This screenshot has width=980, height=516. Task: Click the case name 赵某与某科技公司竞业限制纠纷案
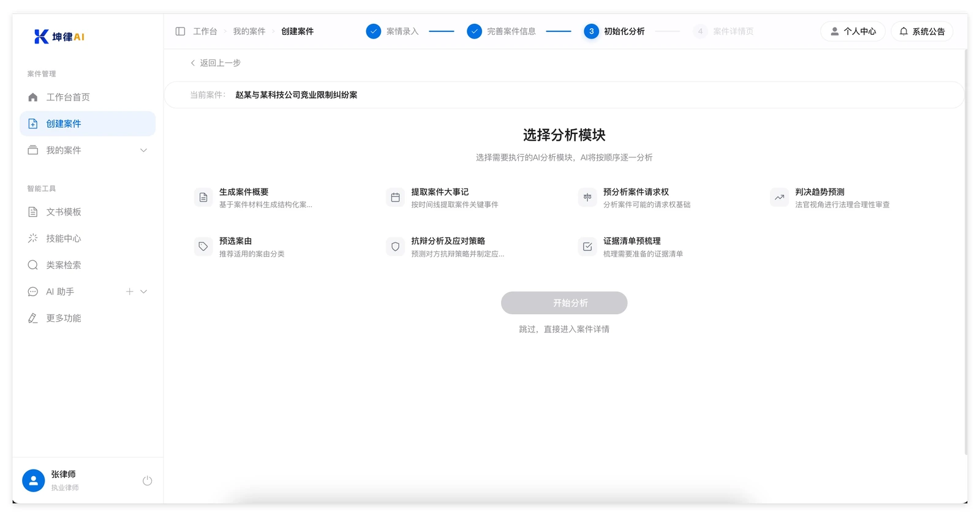click(296, 95)
